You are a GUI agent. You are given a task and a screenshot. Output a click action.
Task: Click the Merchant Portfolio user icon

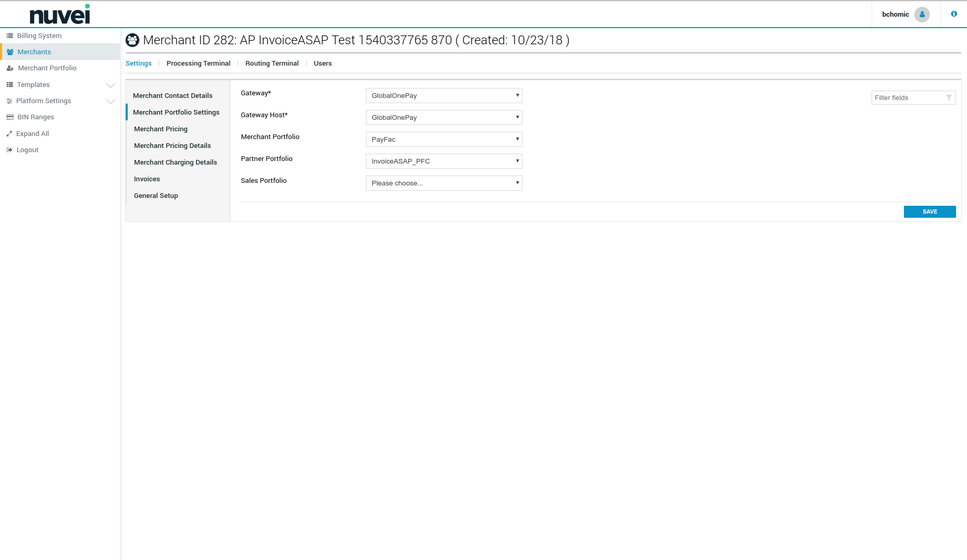[x=10, y=68]
